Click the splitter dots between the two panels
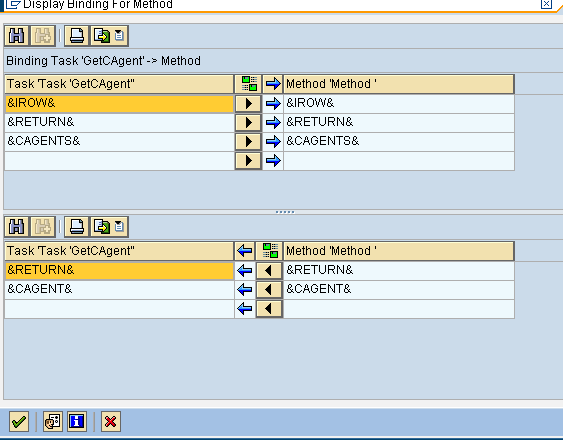 285,212
